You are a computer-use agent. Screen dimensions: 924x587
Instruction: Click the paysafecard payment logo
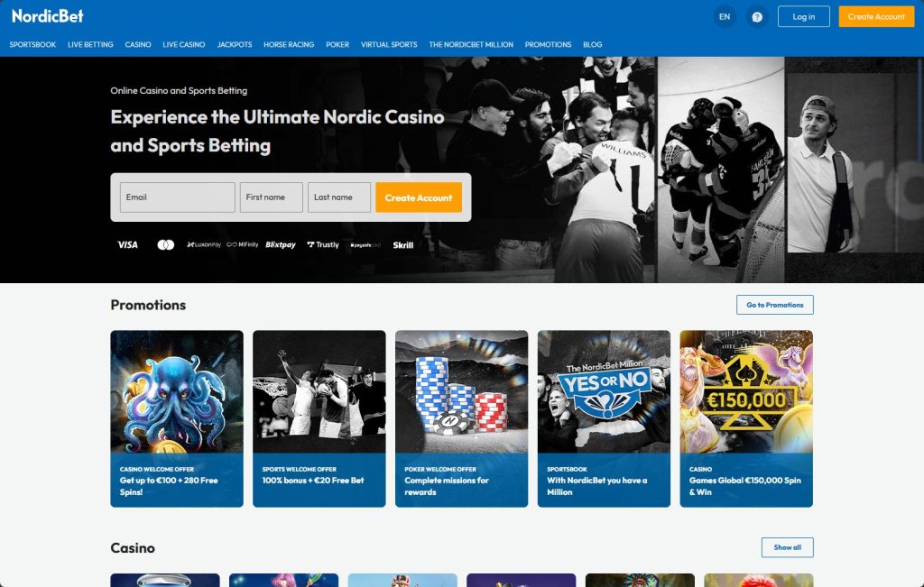point(365,245)
